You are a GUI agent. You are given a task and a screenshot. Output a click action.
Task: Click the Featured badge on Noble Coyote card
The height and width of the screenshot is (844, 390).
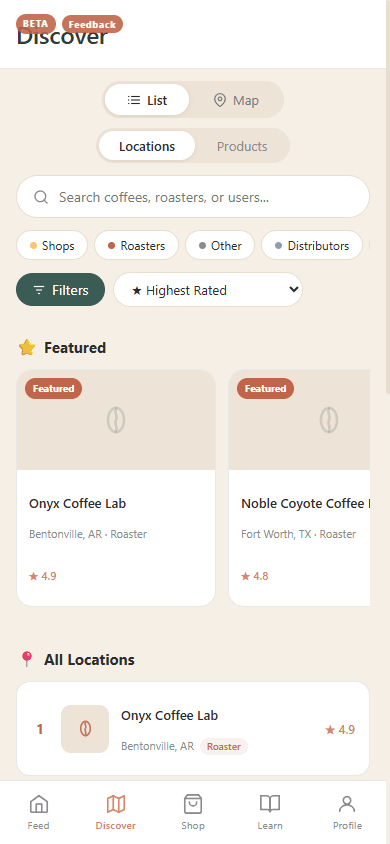pyautogui.click(x=266, y=389)
